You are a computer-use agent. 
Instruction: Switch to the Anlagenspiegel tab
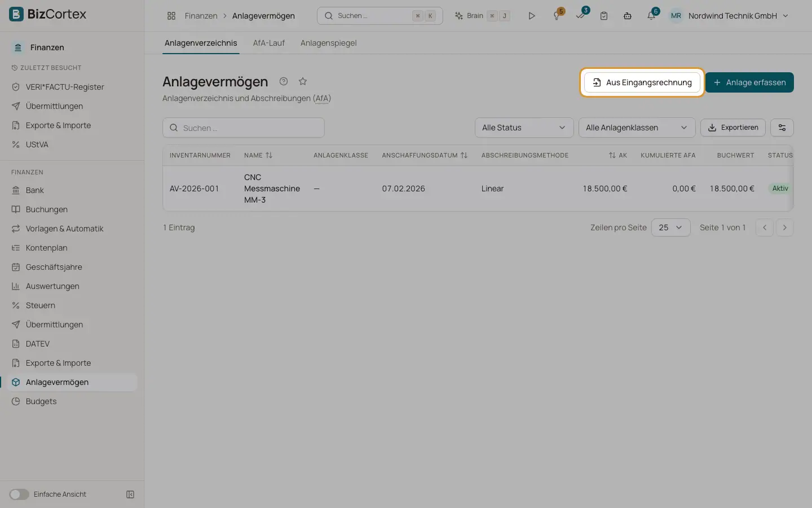pyautogui.click(x=328, y=43)
